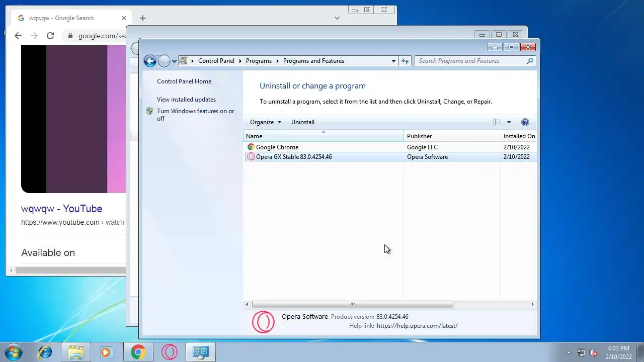Screen dimensions: 644x362
Task: Click the muted volume tray icon
Action: 594,352
